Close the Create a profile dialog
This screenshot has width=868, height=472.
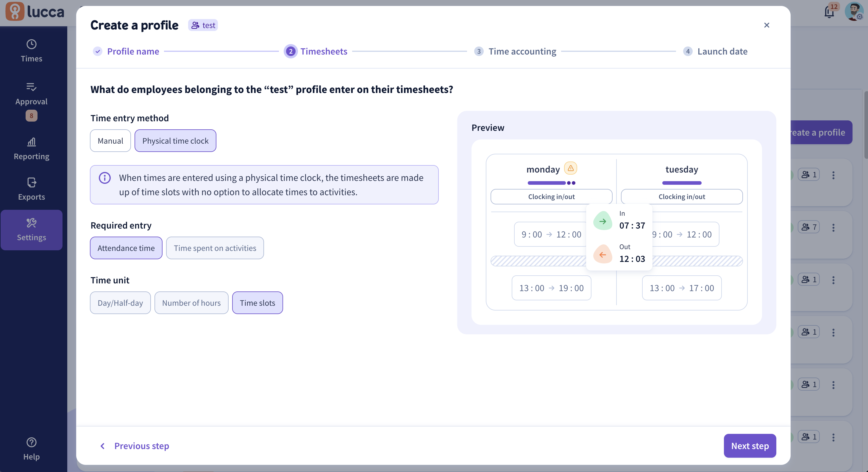766,25
